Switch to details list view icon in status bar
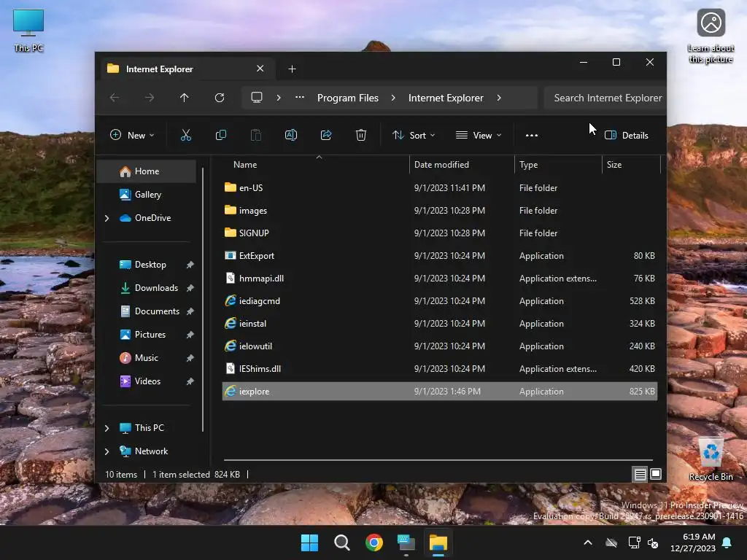The height and width of the screenshot is (560, 747). coord(640,474)
